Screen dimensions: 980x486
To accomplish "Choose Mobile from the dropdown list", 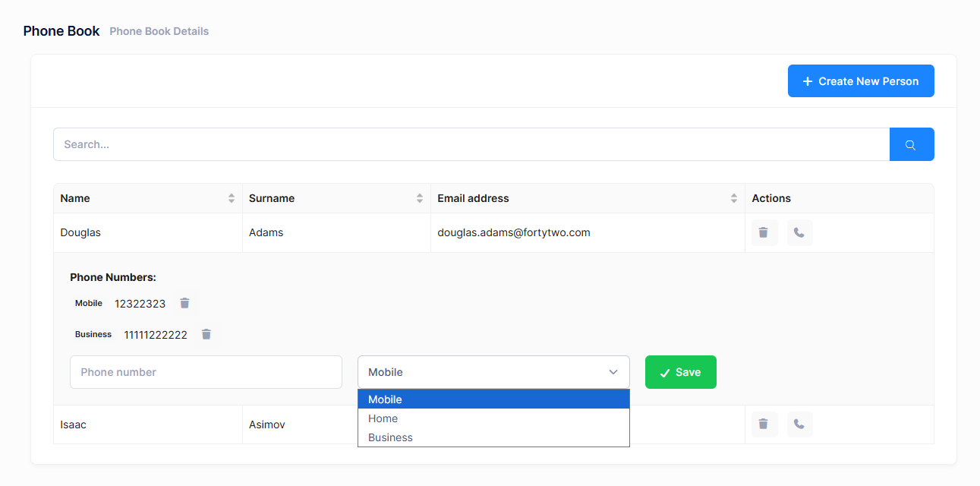I will tap(493, 399).
